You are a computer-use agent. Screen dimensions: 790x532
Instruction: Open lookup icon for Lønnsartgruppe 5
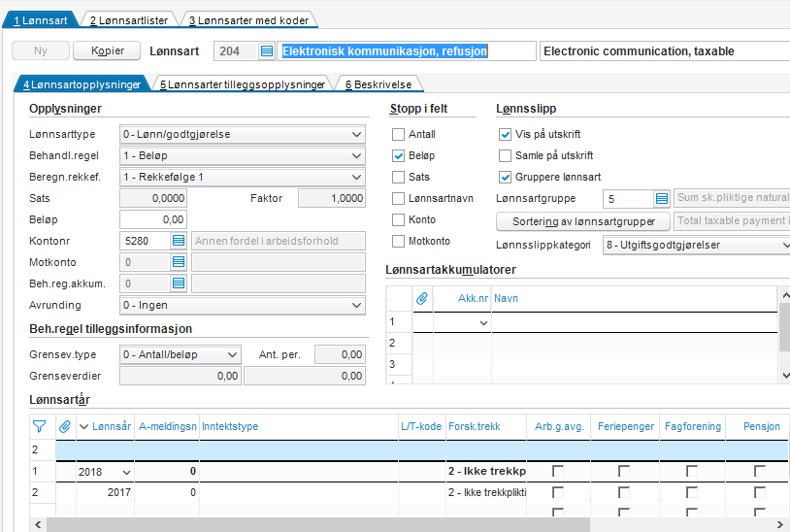coord(662,198)
